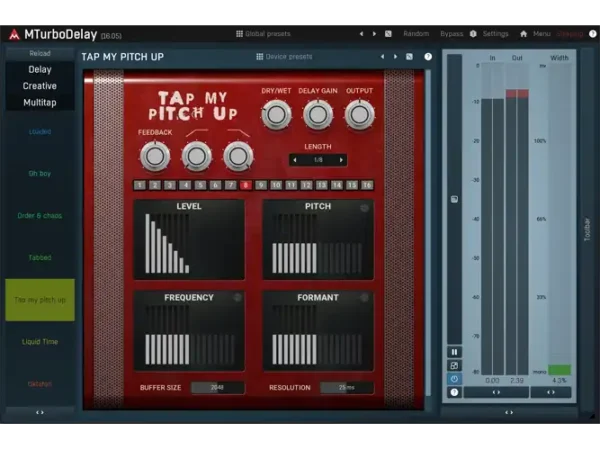Image resolution: width=600 pixels, height=450 pixels.
Task: Select tap count button 14
Action: (337, 185)
